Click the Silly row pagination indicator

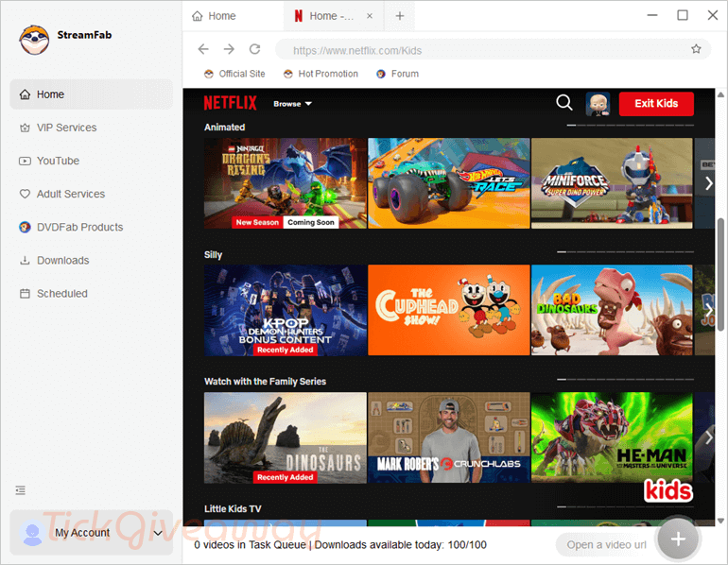(625, 252)
